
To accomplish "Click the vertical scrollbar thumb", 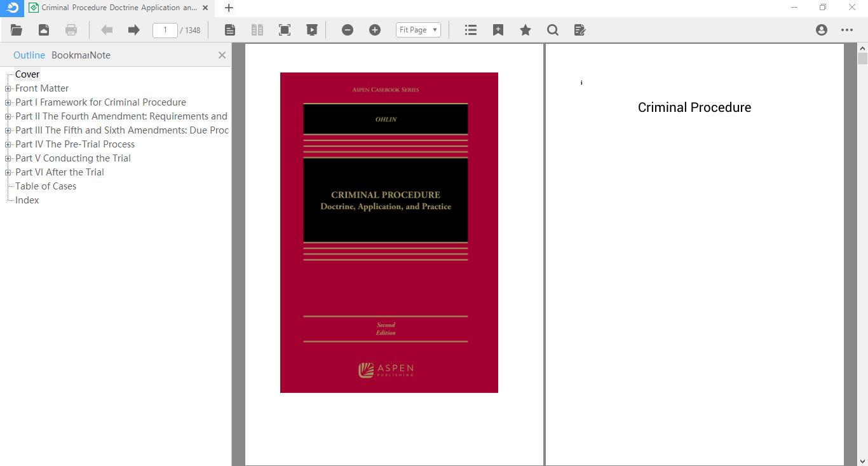I will coord(862,58).
